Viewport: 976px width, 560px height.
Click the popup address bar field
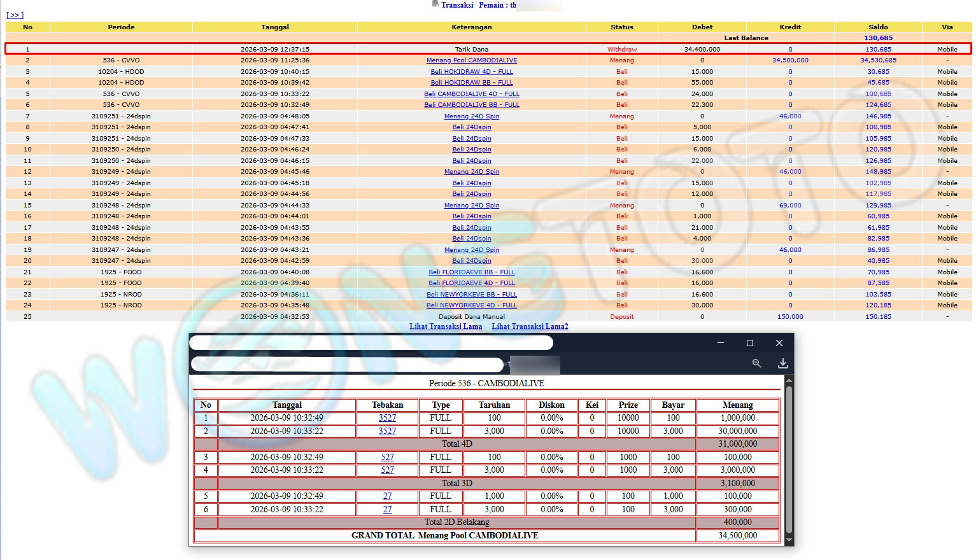[347, 365]
